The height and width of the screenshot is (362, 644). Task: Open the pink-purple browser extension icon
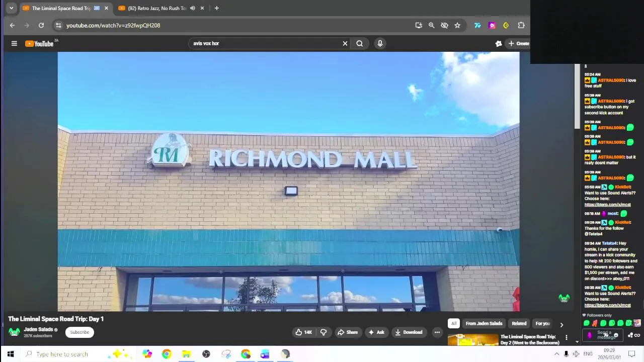point(492,26)
